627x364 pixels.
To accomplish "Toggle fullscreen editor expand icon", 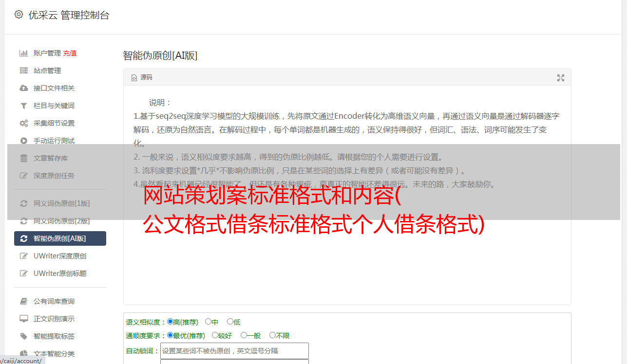I will pos(561,78).
